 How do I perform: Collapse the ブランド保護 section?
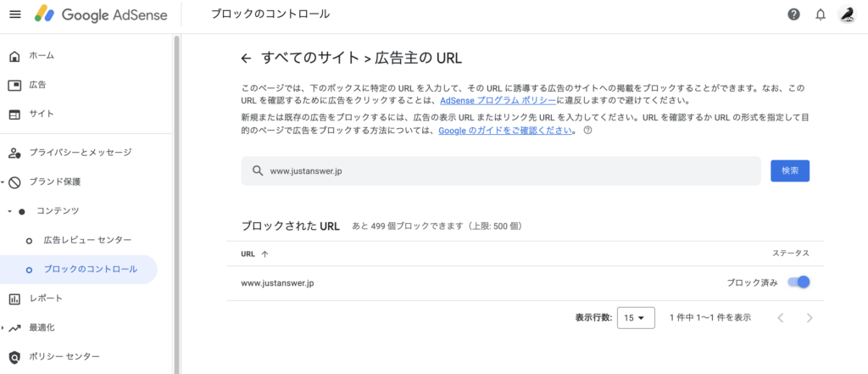click(3, 182)
